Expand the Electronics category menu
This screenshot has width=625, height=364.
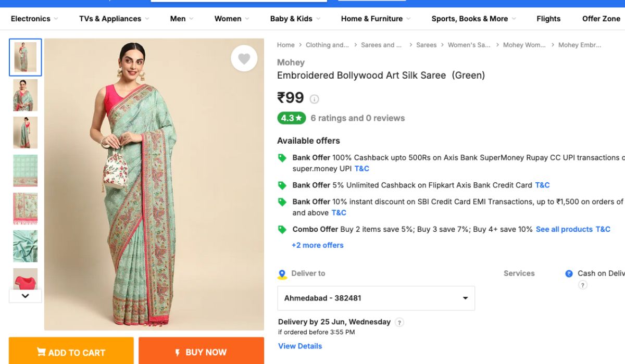[34, 19]
